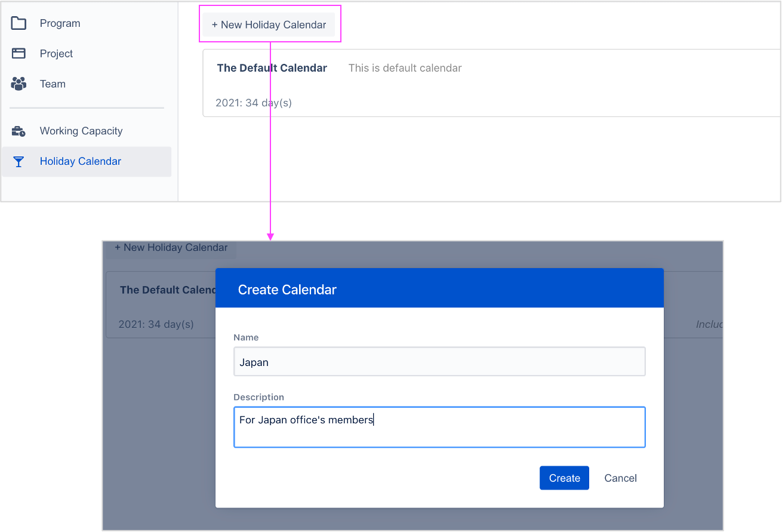
Task: Focus the Description text area in dialog
Action: coord(439,427)
